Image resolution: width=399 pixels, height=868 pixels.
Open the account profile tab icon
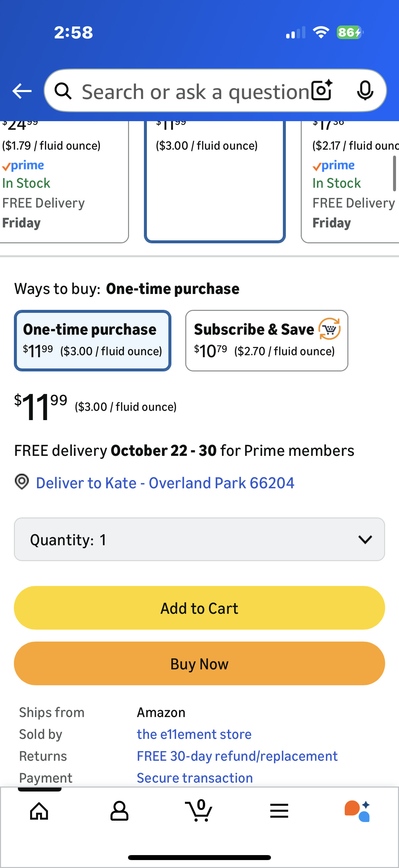point(119,810)
